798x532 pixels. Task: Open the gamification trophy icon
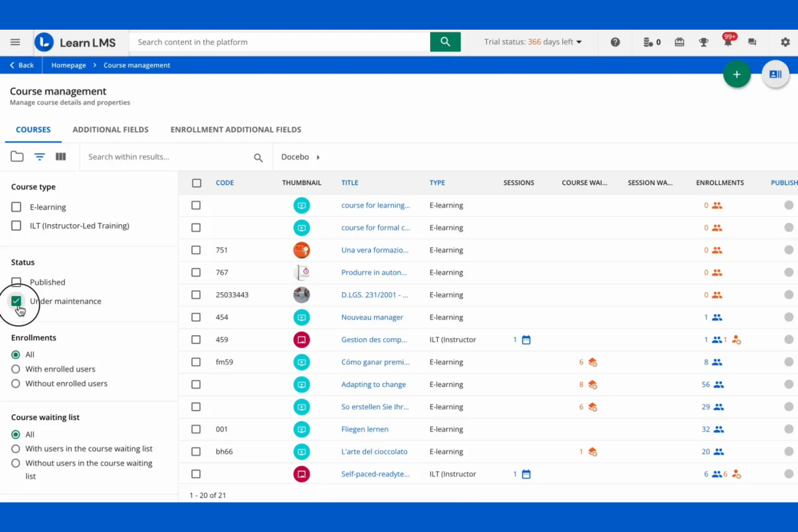(x=703, y=42)
